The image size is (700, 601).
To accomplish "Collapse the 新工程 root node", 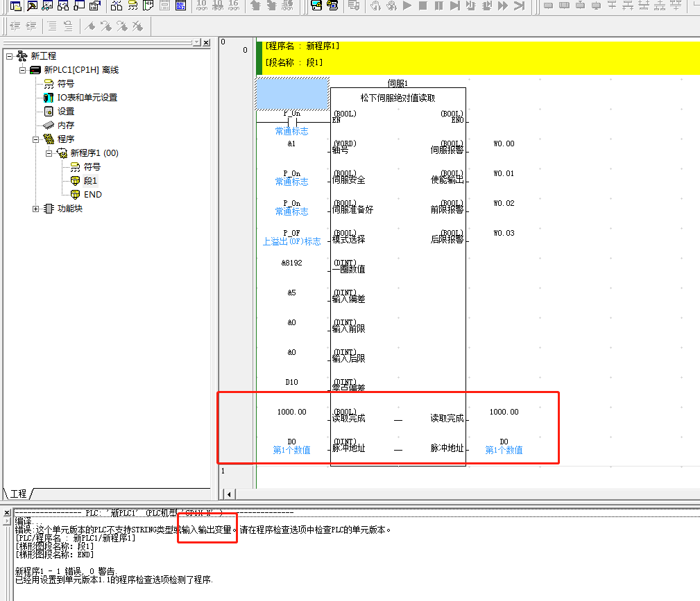I will tap(9, 56).
